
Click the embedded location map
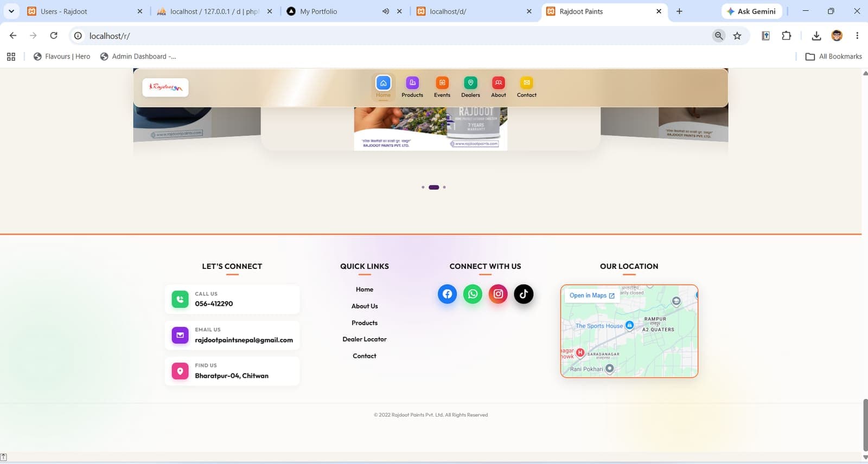coord(629,331)
